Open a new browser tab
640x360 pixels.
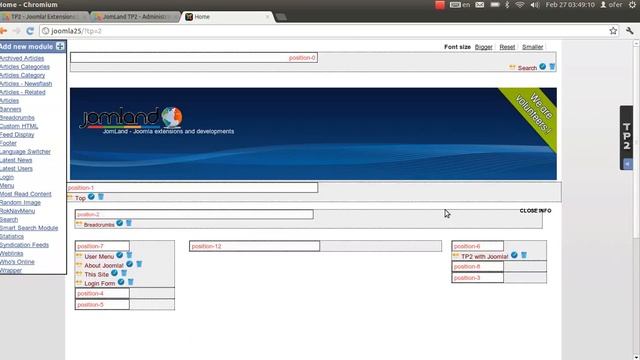pos(281,17)
